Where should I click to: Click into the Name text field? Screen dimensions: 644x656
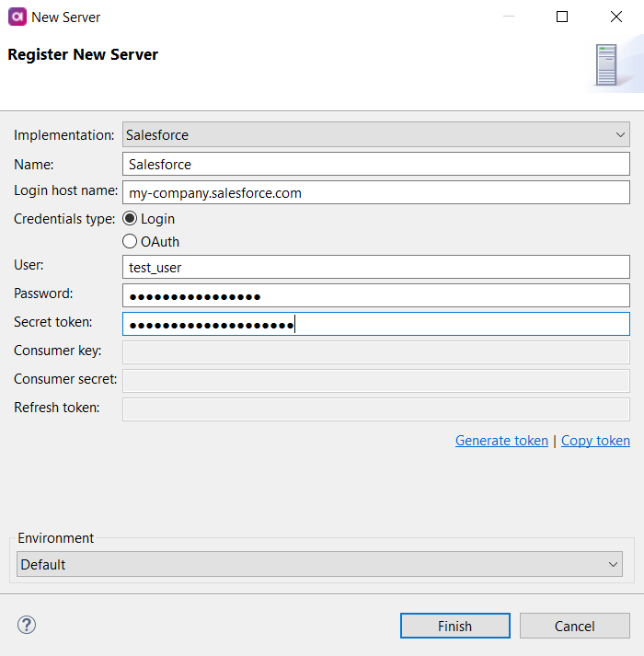coord(375,165)
